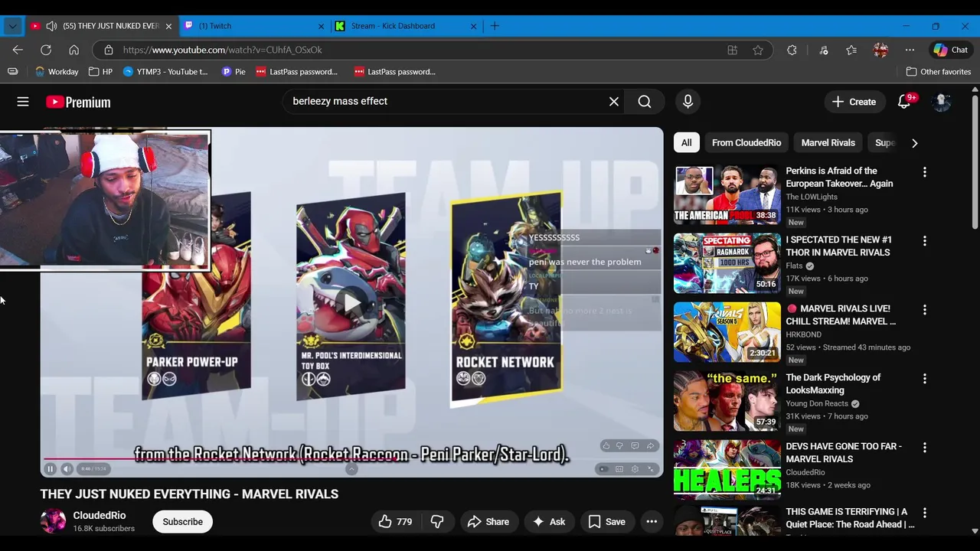Open the Perkins is Afraid video thumbnail
Screen dimensions: 980x551
pos(727,194)
